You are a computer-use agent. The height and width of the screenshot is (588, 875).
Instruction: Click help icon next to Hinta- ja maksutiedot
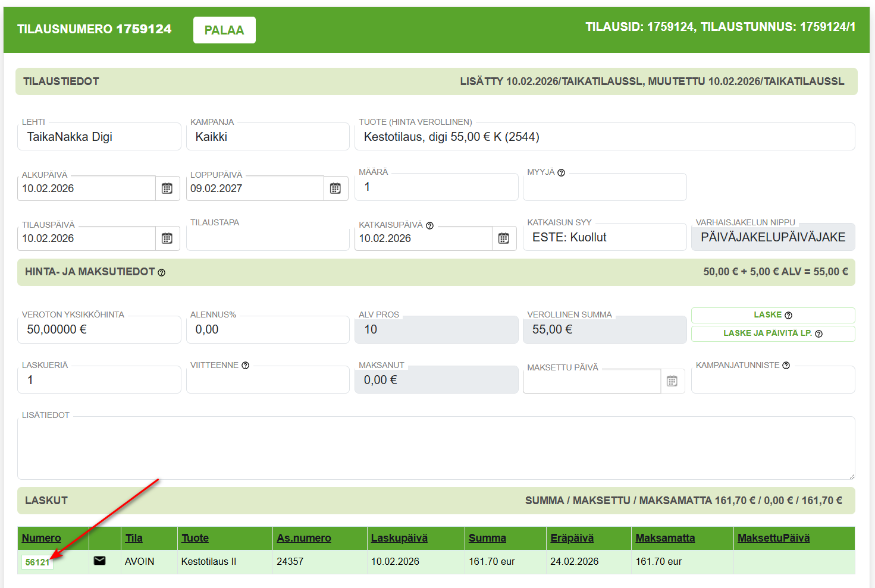[x=162, y=272]
